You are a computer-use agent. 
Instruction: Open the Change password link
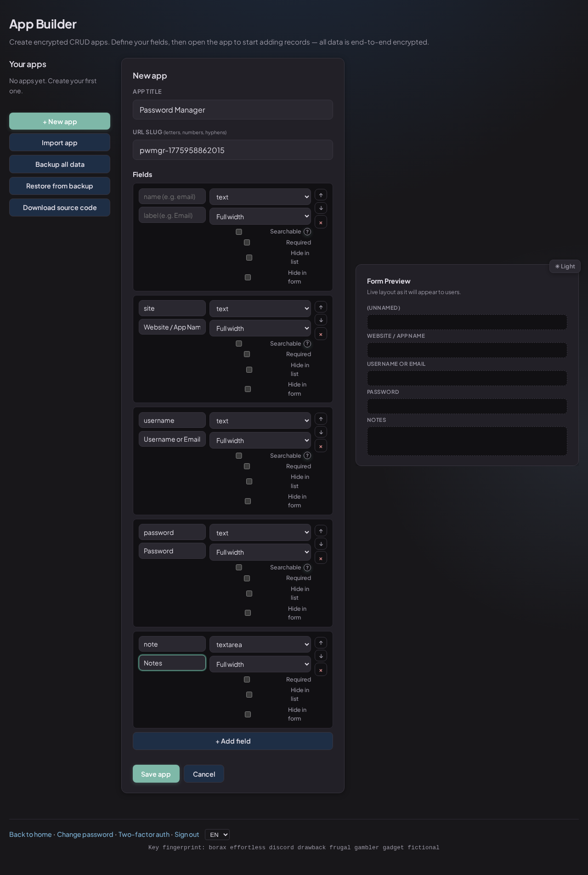(85, 835)
